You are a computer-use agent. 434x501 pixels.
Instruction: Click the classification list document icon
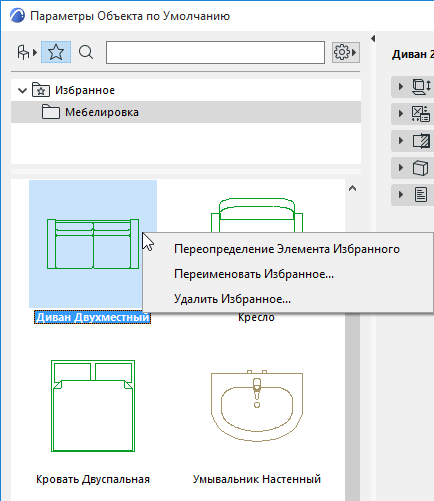[421, 195]
